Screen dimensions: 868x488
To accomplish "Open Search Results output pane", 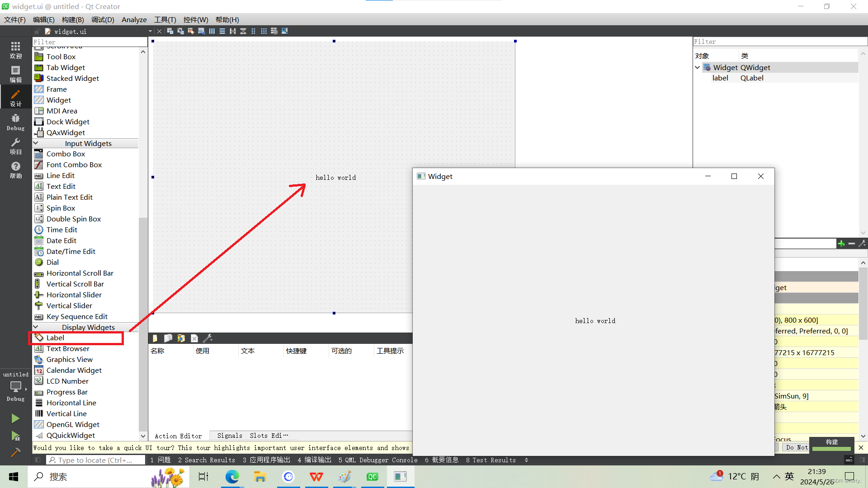I will coord(207,460).
